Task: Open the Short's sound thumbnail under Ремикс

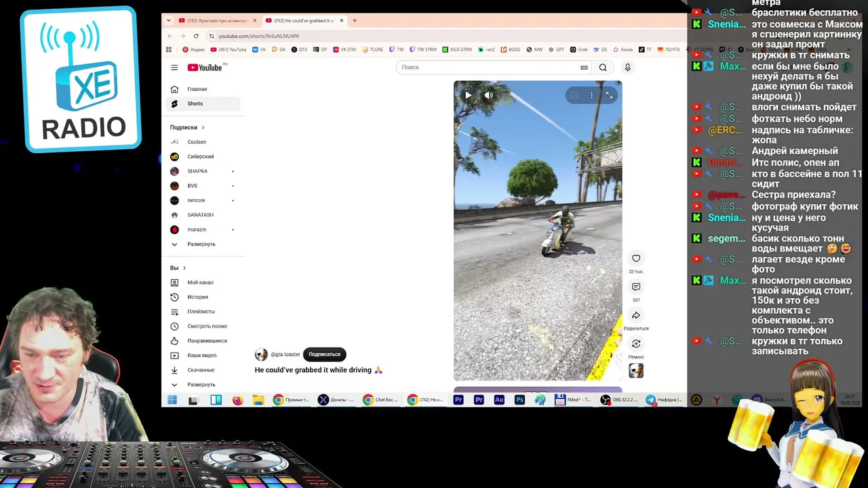Action: 636,371
